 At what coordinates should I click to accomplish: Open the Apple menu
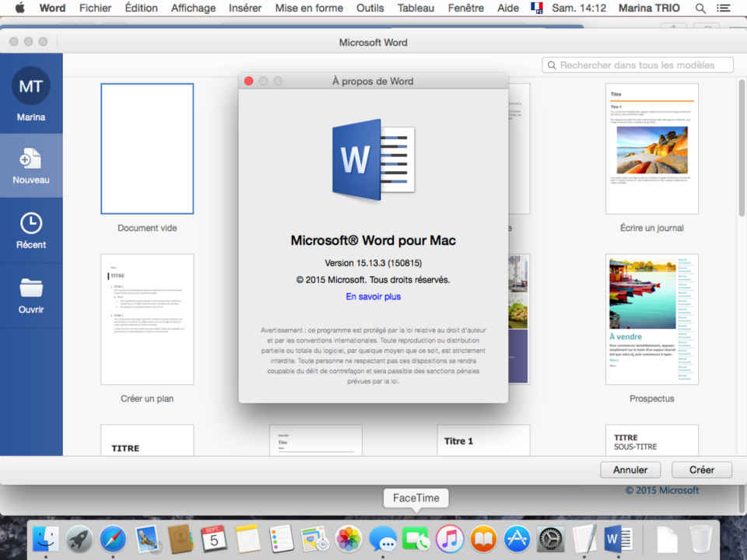pos(19,8)
